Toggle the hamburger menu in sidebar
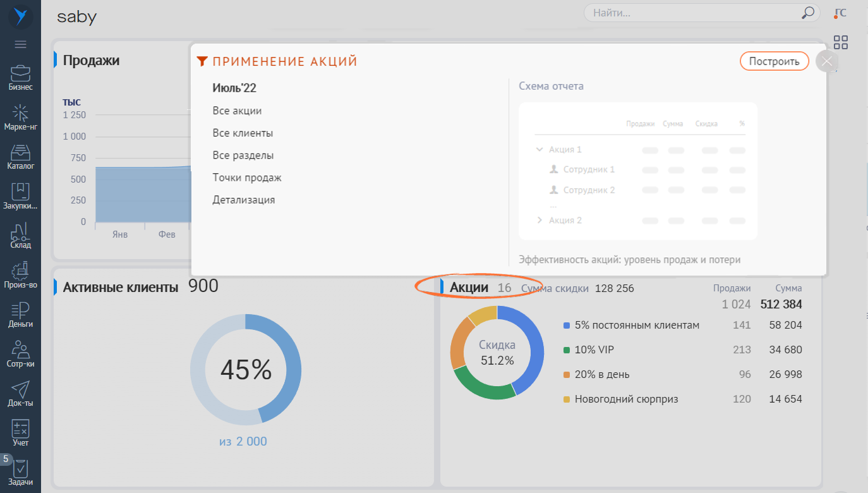Screen dimensions: 868x493 pos(20,44)
